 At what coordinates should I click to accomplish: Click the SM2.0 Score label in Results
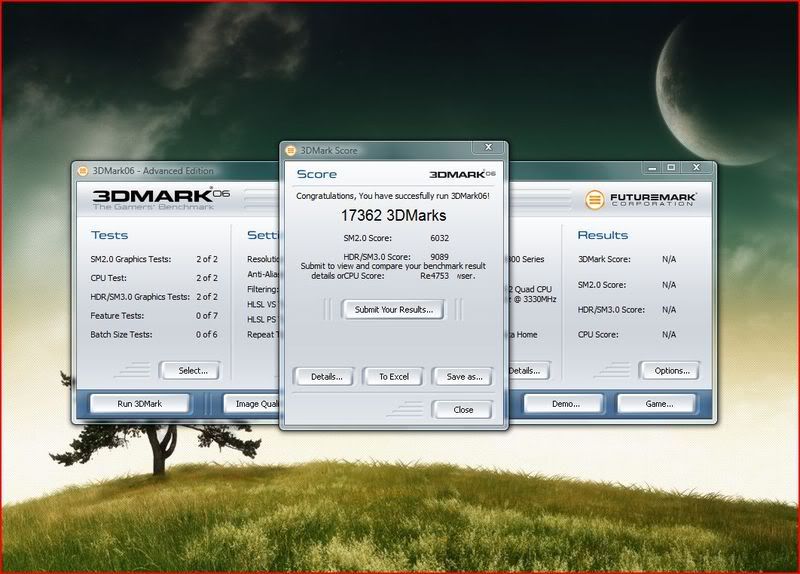[602, 285]
